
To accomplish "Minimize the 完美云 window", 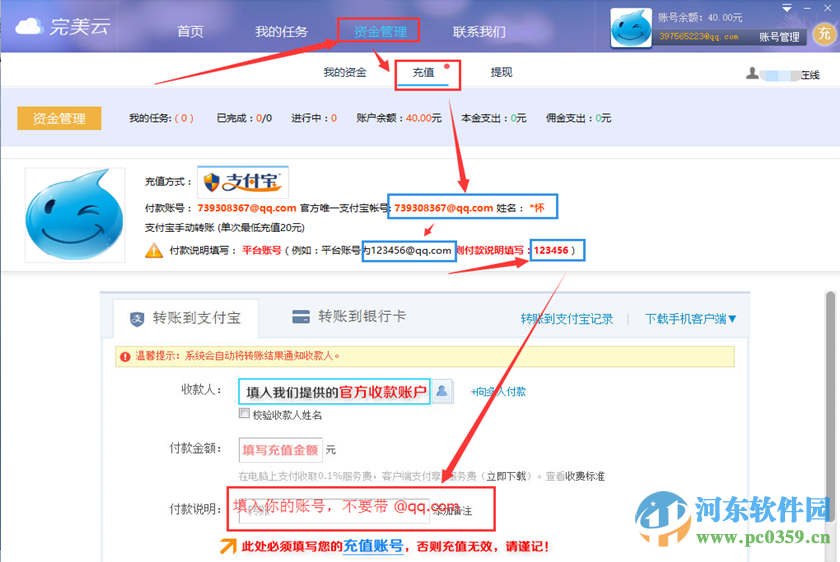I will click(x=807, y=8).
